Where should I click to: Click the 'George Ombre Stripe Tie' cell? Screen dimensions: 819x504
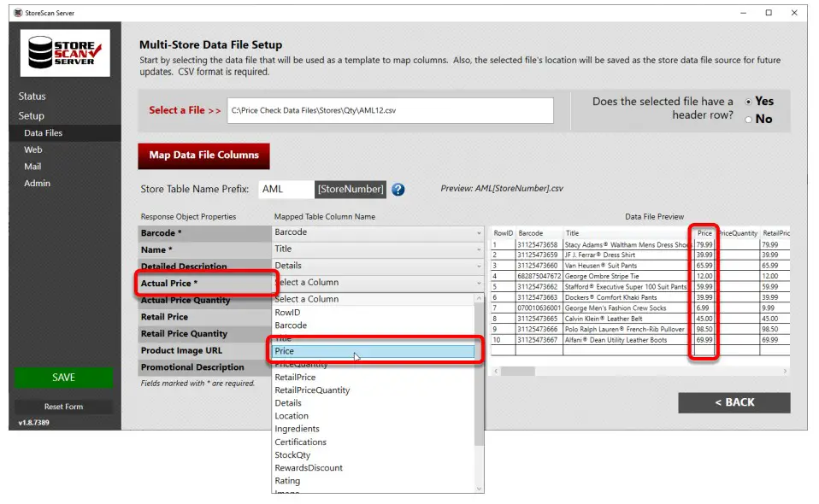(x=628, y=277)
